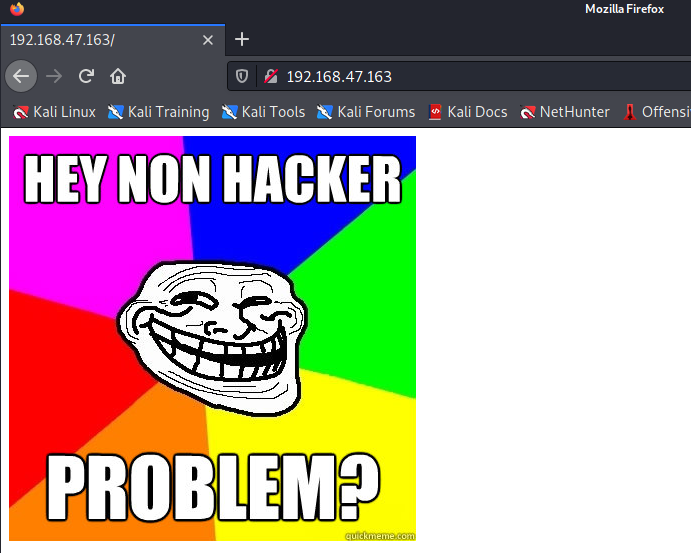Show insecure connection padlock info
This screenshot has height=553, width=691.
[271, 76]
